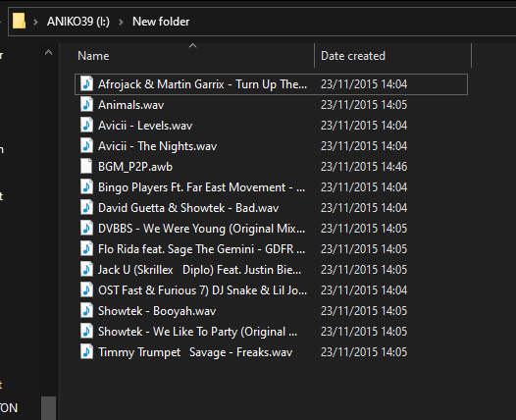Select audio icon of DVBBS - We Were Young
This screenshot has width=516, height=420.
(x=86, y=229)
